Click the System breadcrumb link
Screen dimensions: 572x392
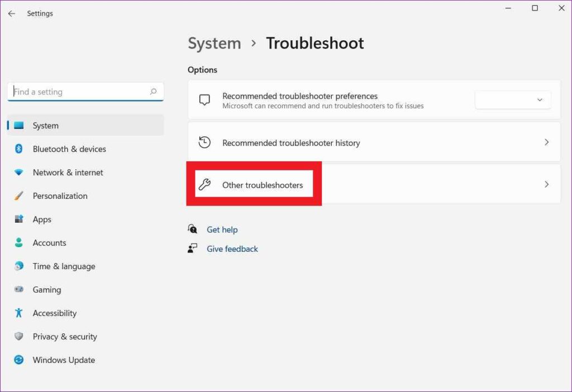pos(214,44)
